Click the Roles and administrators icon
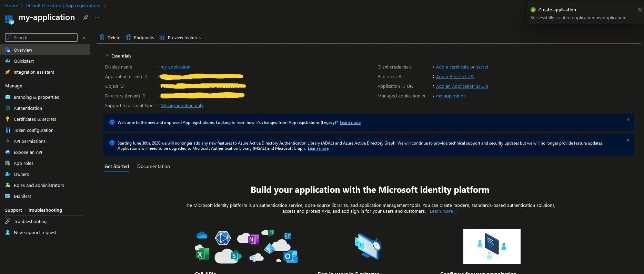This screenshot has width=644, height=274. click(x=8, y=185)
